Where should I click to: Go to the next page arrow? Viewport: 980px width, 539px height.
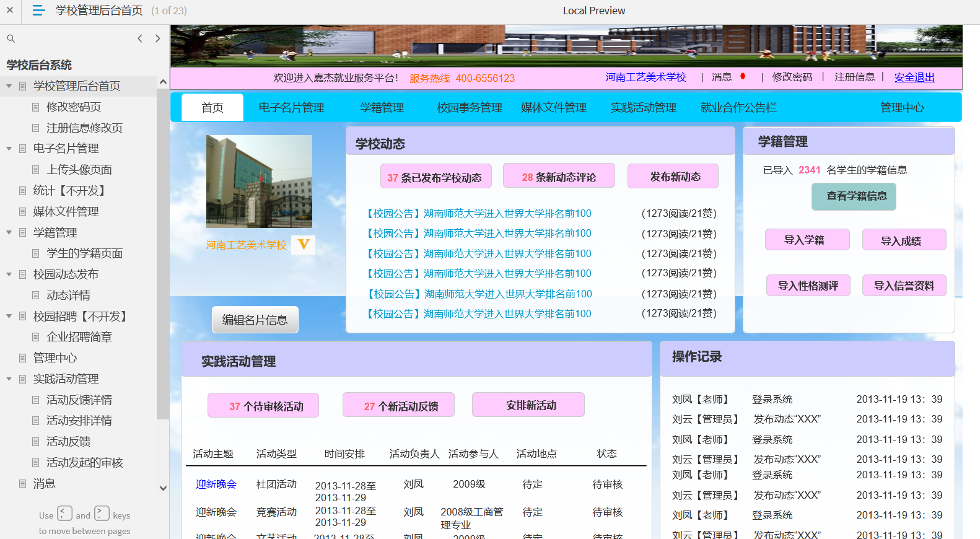(158, 38)
